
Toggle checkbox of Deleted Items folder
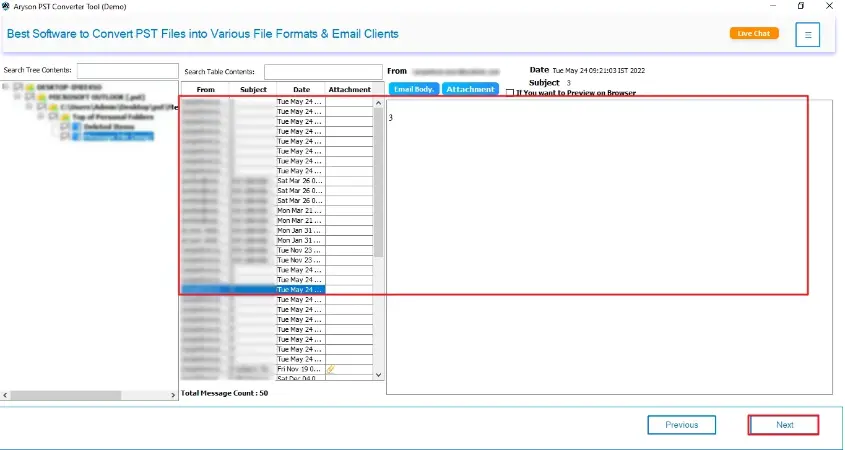pos(64,127)
